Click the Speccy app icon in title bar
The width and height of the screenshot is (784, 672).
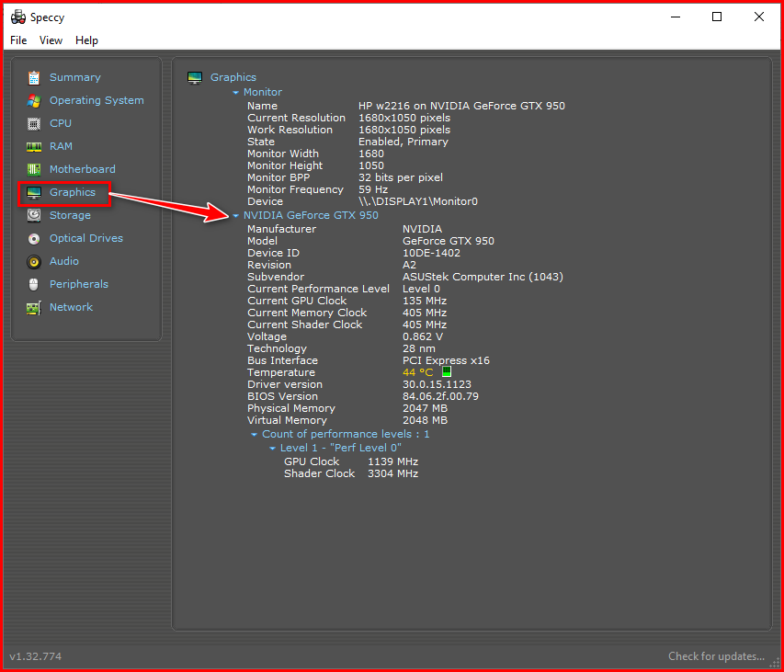tap(18, 17)
